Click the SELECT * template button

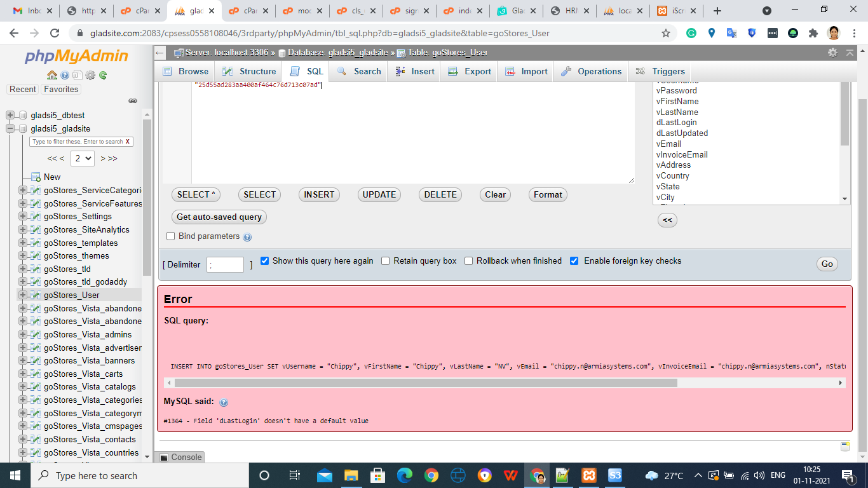coord(196,195)
